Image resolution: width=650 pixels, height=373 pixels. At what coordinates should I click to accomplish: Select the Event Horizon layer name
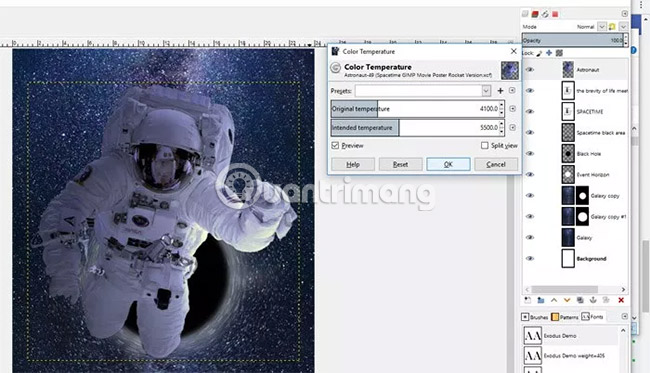[x=593, y=175]
